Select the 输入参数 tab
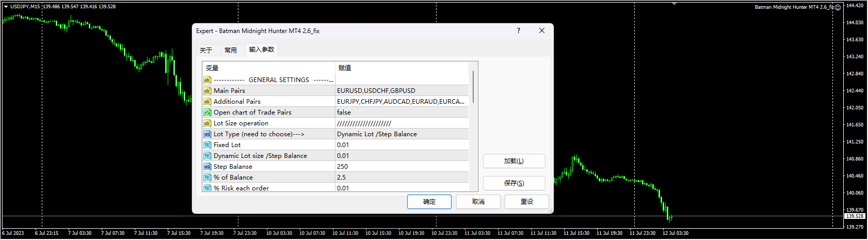 point(262,50)
